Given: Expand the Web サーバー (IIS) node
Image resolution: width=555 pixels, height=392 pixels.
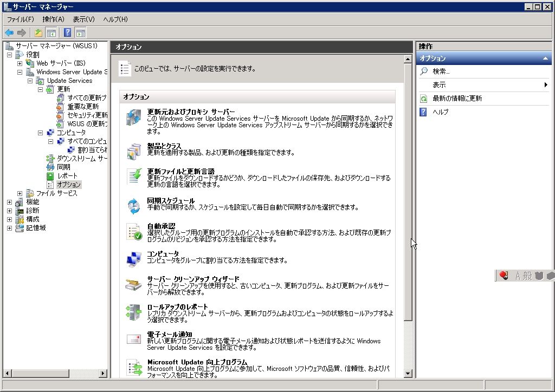Looking at the screenshot, I should click(20, 64).
